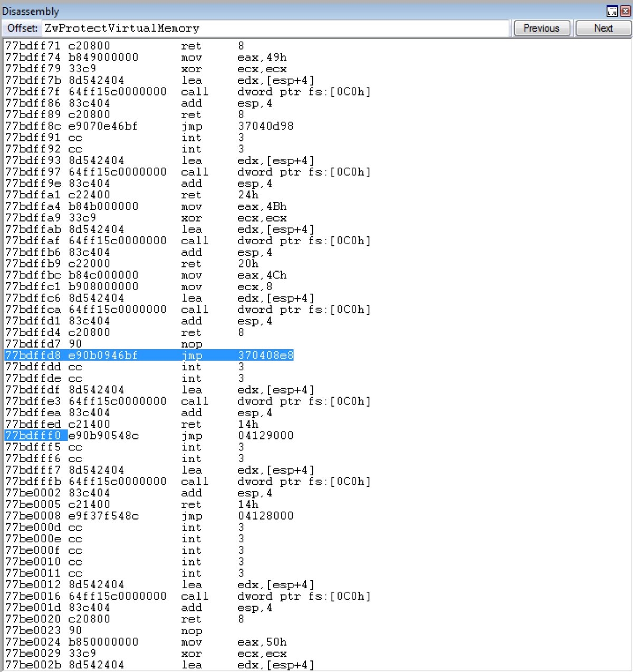The width and height of the screenshot is (633, 672).
Task: Select the xor ecx,ecx line at 77bdff79
Action: [146, 69]
